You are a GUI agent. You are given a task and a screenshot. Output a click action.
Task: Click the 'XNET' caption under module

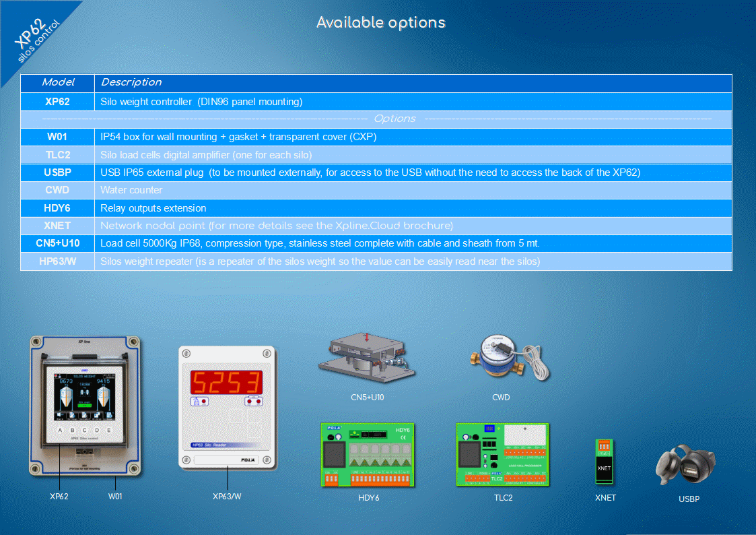point(606,498)
